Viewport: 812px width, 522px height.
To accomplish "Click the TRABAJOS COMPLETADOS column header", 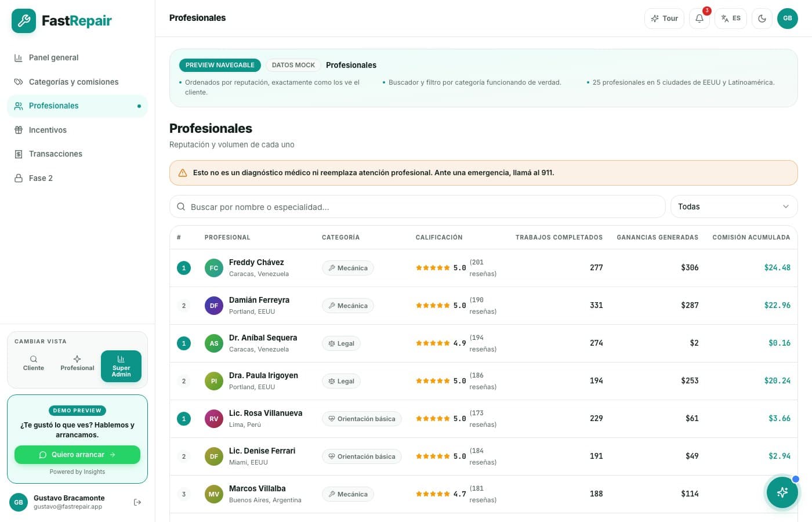I will (559, 237).
